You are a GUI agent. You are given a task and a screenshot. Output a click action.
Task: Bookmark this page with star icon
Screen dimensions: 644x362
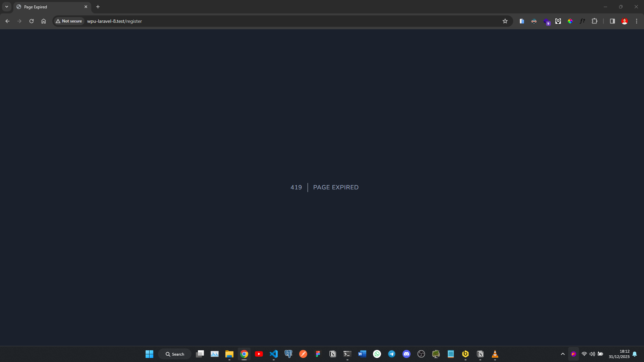(505, 21)
